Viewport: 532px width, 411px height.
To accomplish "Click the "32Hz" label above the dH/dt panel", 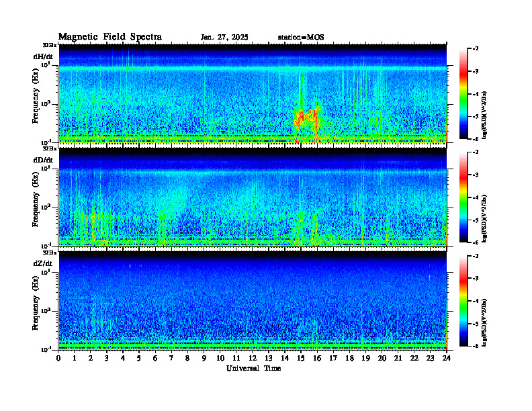I will click(x=50, y=45).
